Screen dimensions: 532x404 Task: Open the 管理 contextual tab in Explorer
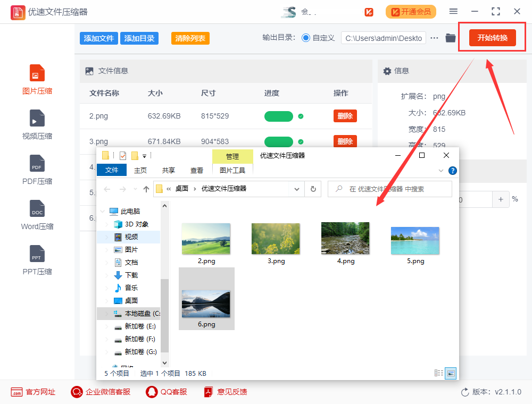point(232,156)
